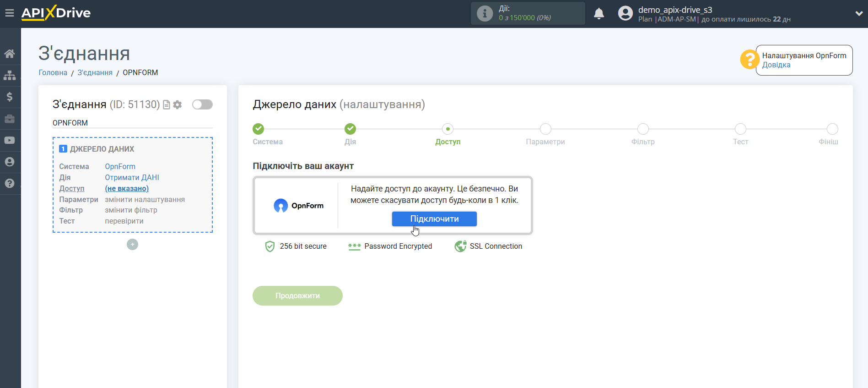Click the yellow help question mark icon
The height and width of the screenshot is (388, 868).
[x=749, y=60]
